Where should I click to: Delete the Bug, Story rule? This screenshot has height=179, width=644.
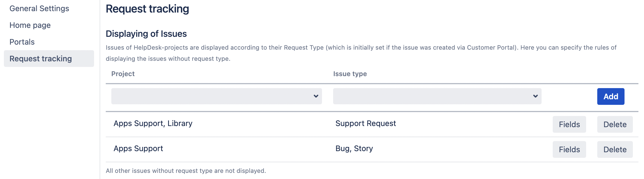[615, 149]
